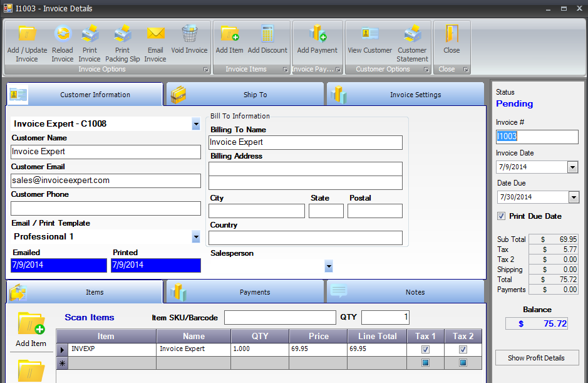Open the Close group dialog launcher
Image resolution: width=588 pixels, height=383 pixels.
tap(466, 70)
